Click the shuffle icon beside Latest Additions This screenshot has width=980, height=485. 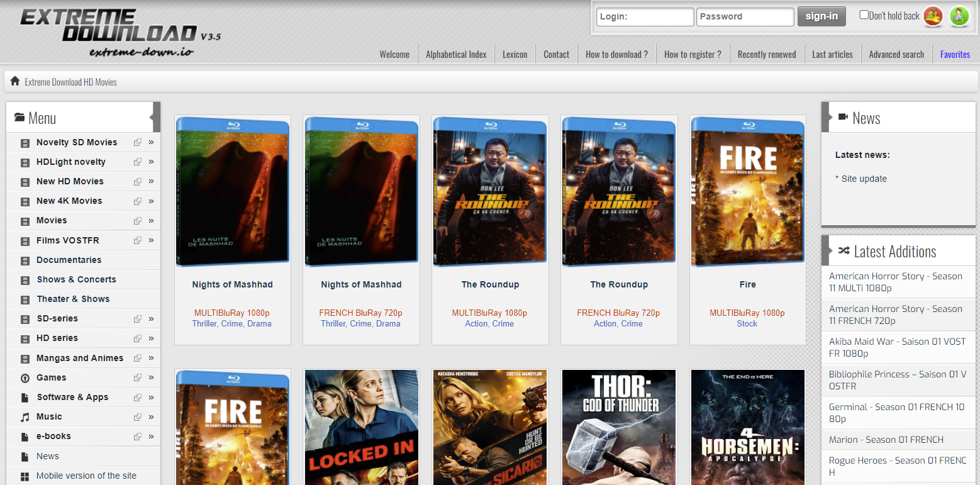(844, 251)
